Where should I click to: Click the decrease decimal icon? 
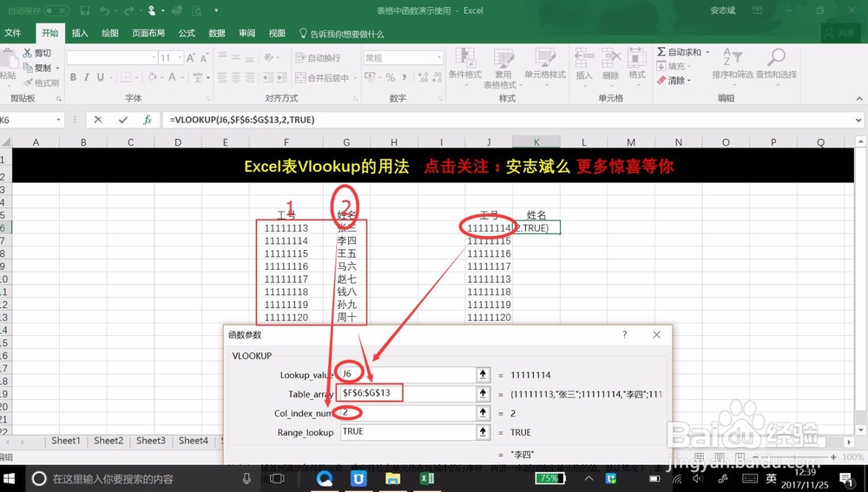437,77
